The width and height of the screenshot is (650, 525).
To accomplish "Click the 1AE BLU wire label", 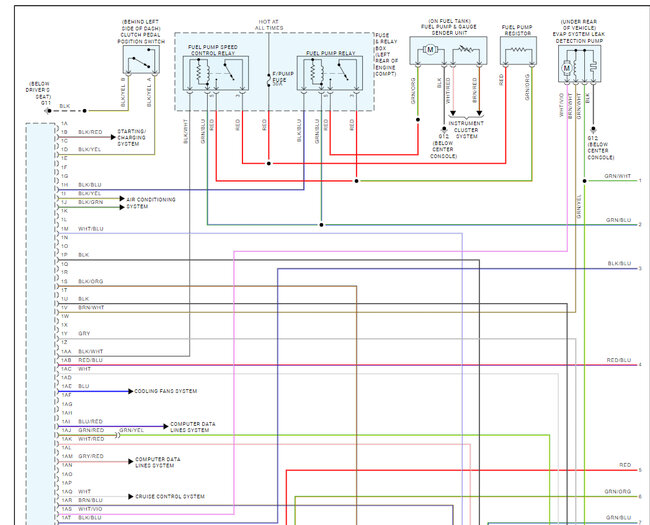I will tap(84, 386).
